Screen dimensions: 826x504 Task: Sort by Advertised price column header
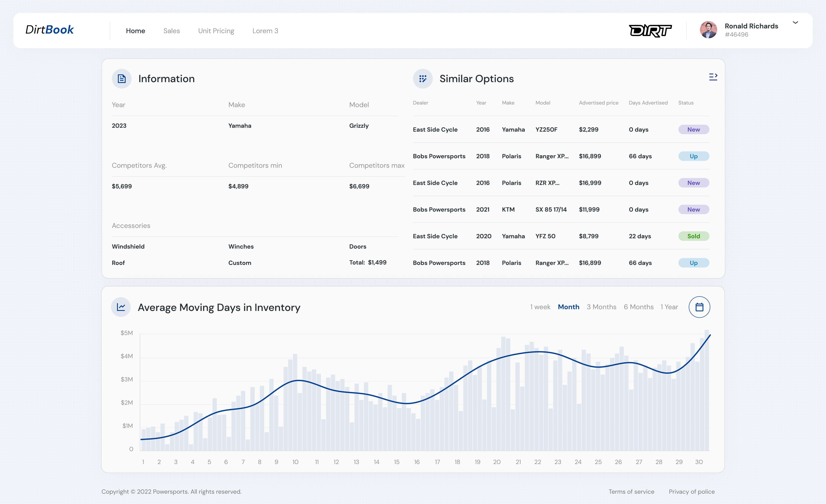point(598,103)
